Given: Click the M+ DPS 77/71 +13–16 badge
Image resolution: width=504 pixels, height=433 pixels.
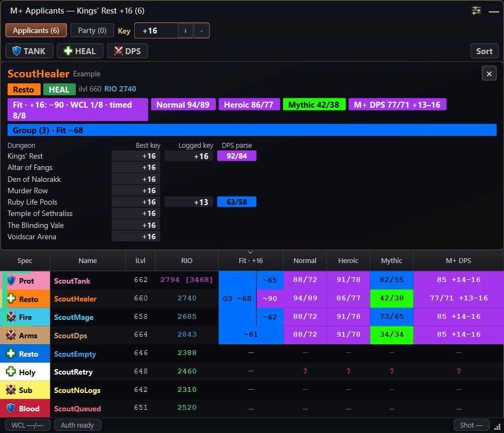Looking at the screenshot, I should [x=397, y=104].
